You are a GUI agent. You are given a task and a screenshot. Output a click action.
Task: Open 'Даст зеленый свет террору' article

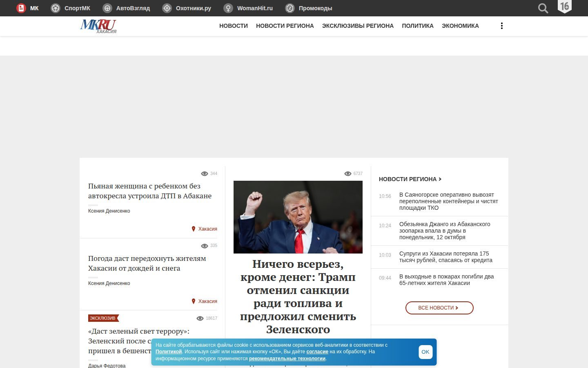pos(139,341)
